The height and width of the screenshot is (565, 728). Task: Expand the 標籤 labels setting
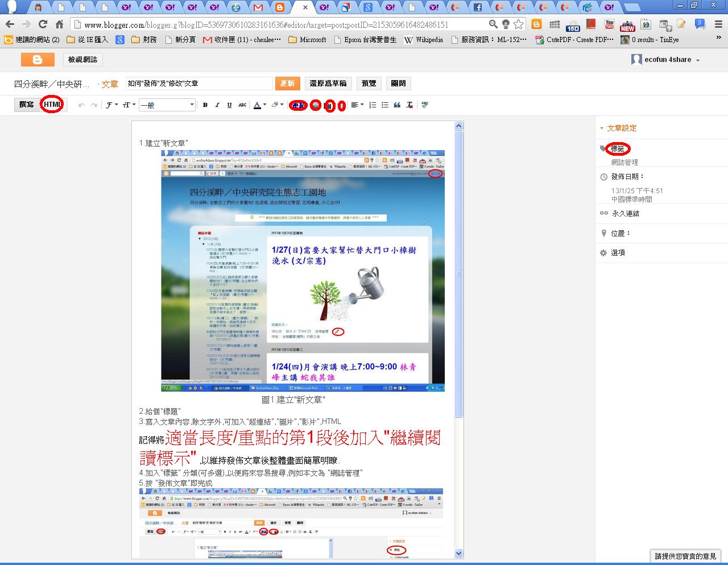[617, 149]
